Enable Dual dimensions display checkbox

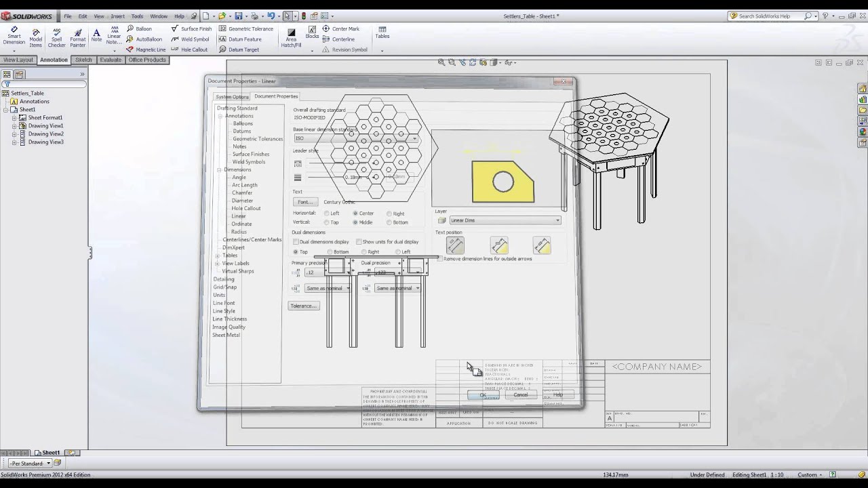click(296, 242)
